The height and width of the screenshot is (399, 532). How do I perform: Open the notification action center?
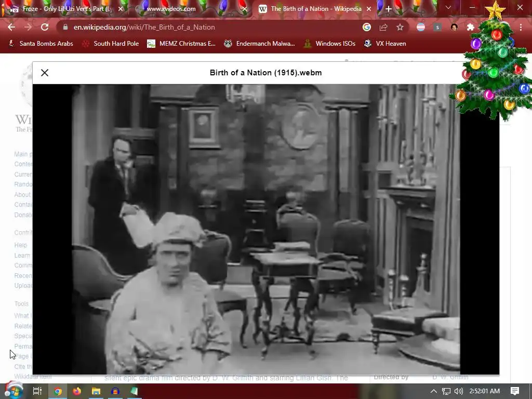click(515, 391)
